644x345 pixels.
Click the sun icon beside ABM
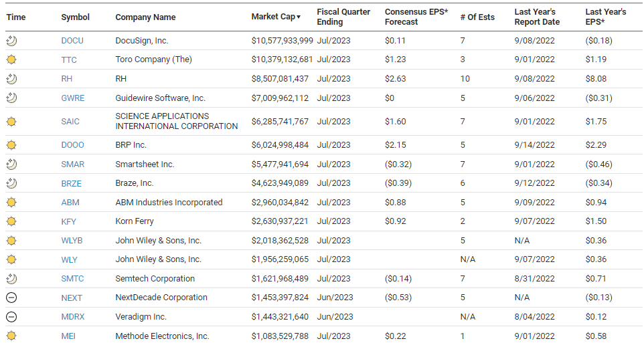(x=11, y=202)
